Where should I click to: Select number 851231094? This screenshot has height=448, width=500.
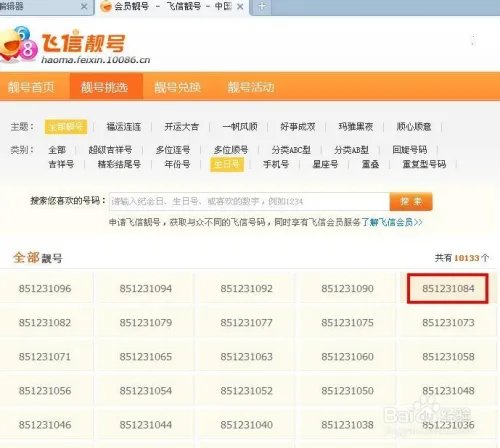click(x=146, y=288)
